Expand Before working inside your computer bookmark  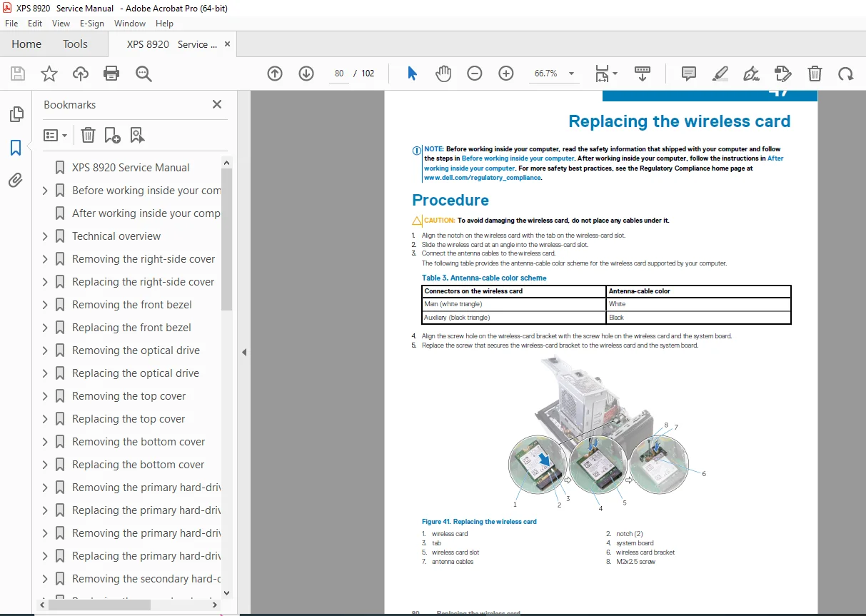click(45, 191)
